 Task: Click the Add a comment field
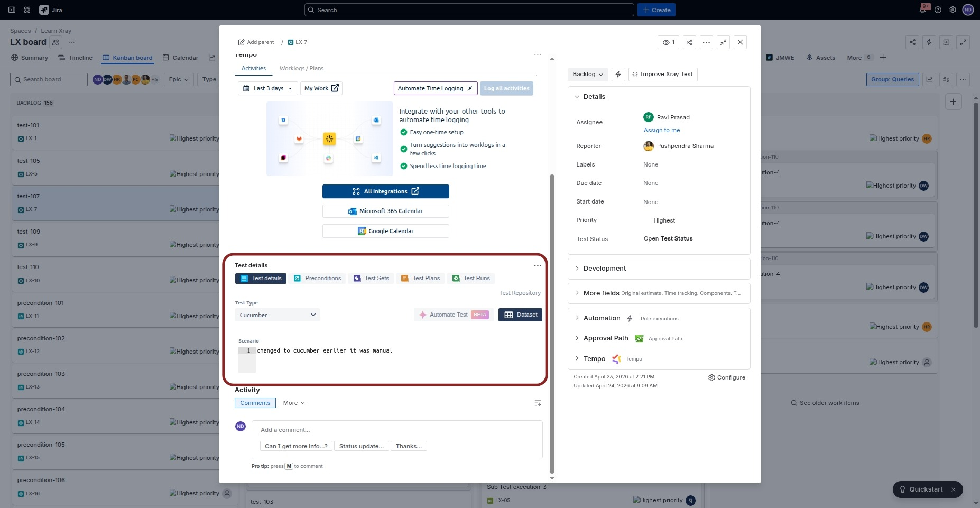click(x=397, y=430)
